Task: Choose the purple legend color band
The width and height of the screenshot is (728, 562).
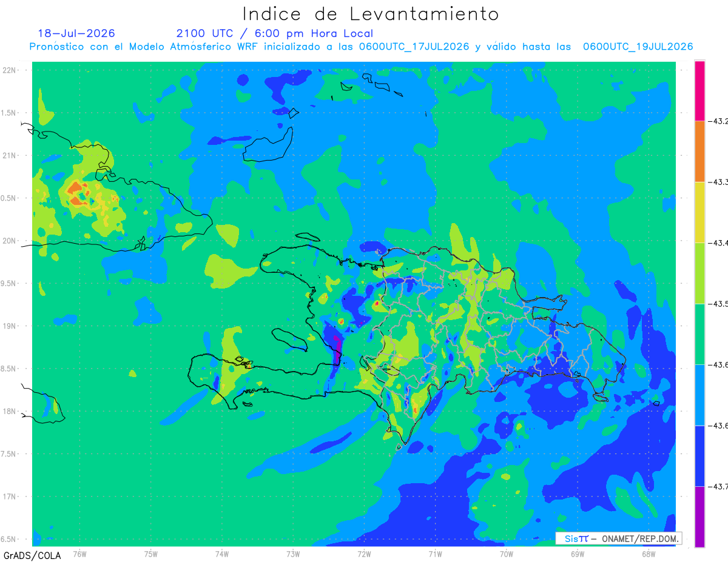Action: (x=699, y=517)
